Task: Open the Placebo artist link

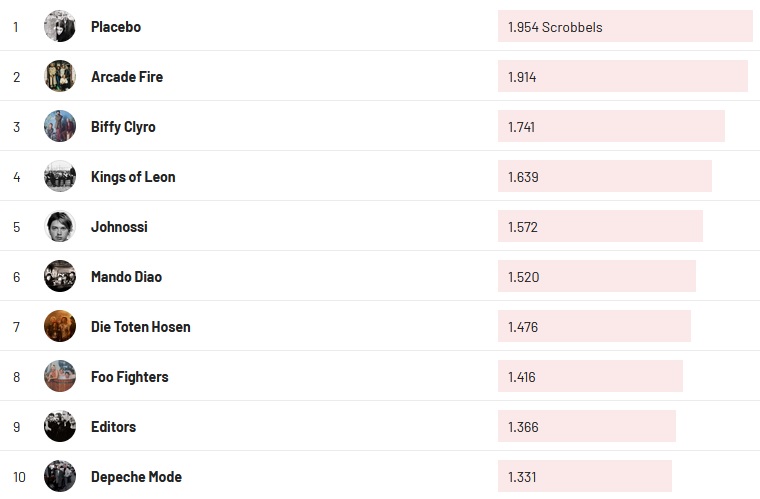Action: point(116,27)
